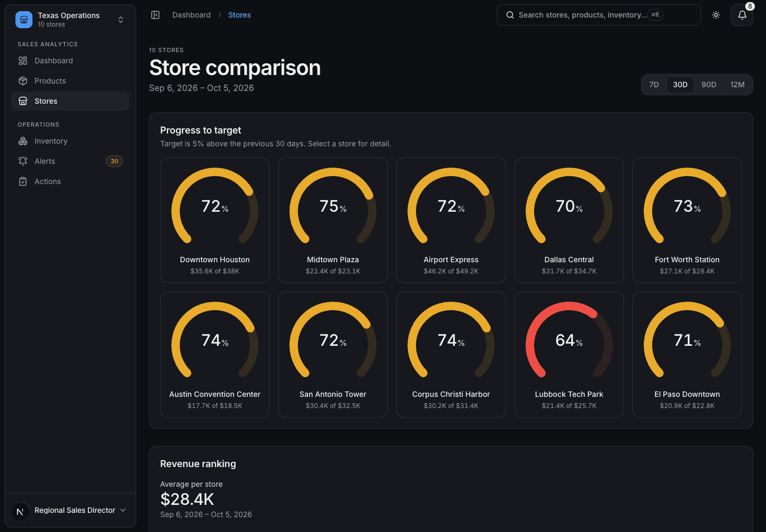The height and width of the screenshot is (532, 766).
Task: Select the Downtown Houston gauge card
Action: 215,220
